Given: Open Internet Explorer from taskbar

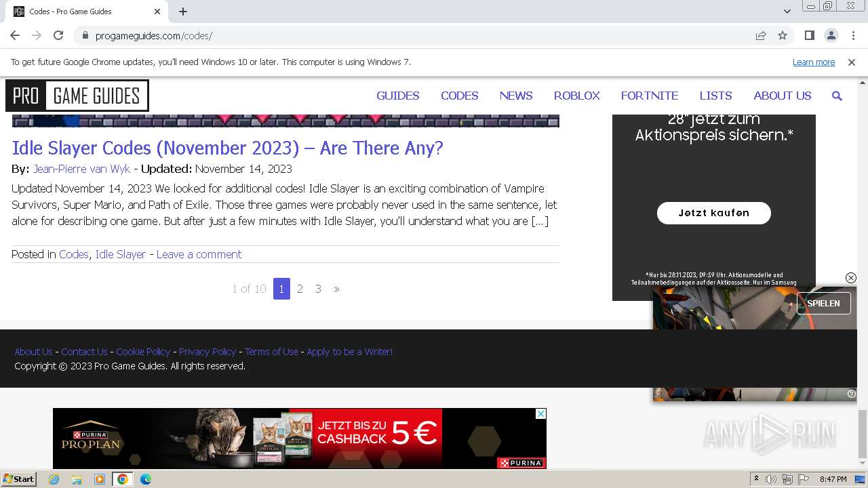Looking at the screenshot, I should [54, 479].
